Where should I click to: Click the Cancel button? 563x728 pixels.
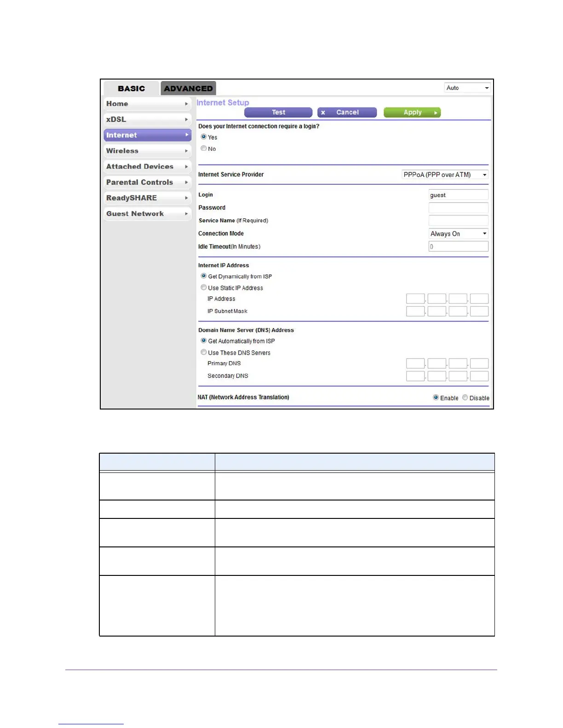point(347,113)
